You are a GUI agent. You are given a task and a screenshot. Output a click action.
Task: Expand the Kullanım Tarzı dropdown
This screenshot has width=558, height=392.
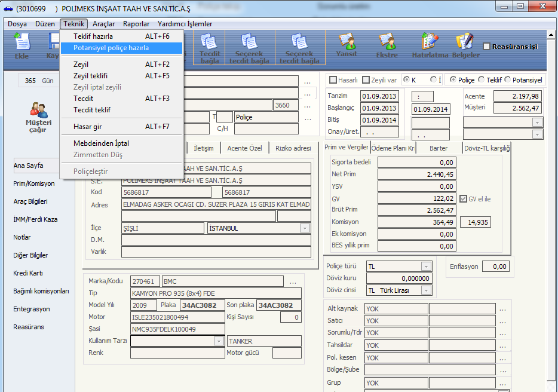click(219, 341)
